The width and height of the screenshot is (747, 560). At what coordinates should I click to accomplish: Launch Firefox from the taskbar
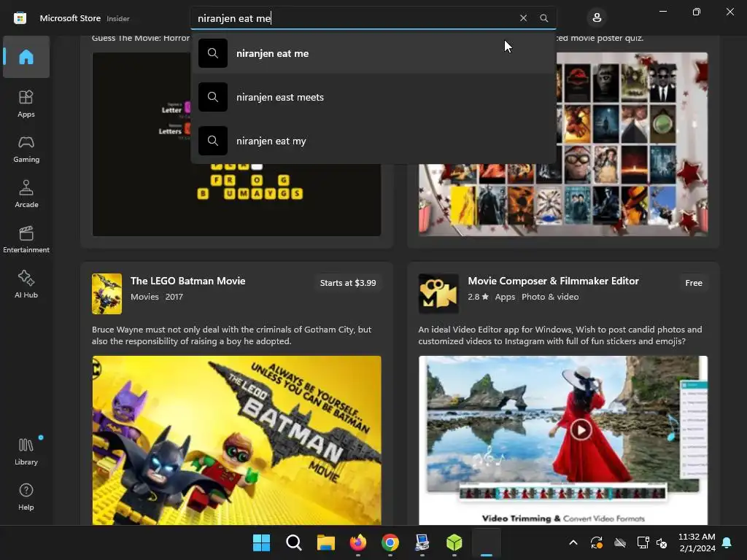(x=357, y=542)
